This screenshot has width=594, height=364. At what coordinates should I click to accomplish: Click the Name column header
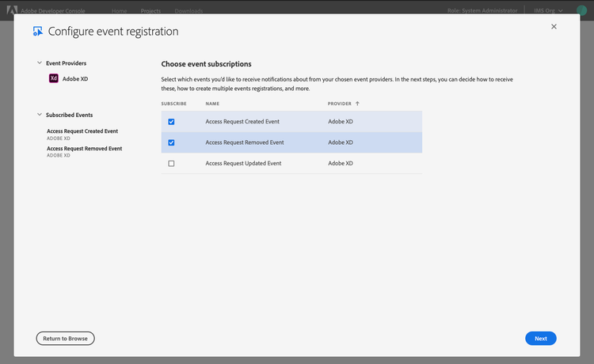212,104
